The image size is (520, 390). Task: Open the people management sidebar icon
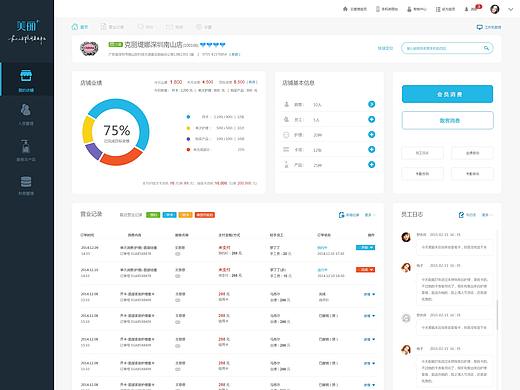pos(26,110)
